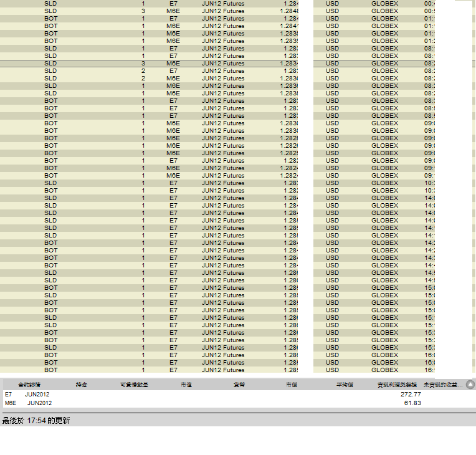The image size is (476, 455).
Task: Click the realized P&L value 61.83
Action: [412, 403]
